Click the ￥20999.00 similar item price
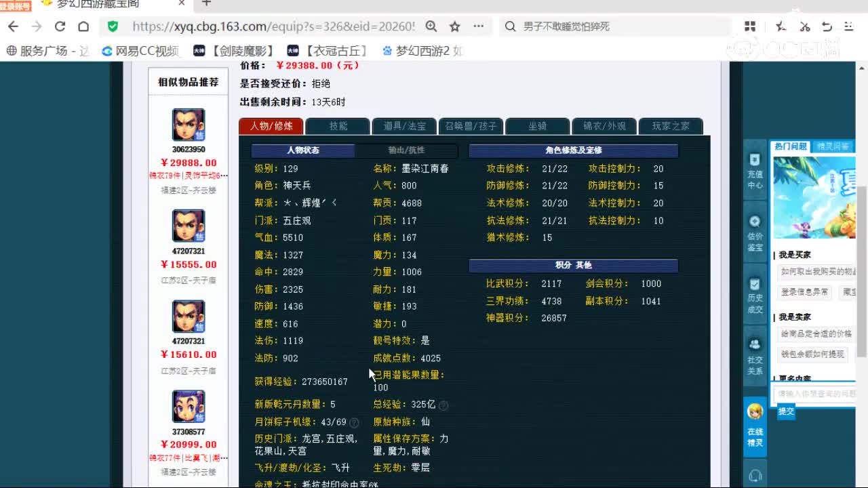This screenshot has width=868, height=488. [189, 445]
